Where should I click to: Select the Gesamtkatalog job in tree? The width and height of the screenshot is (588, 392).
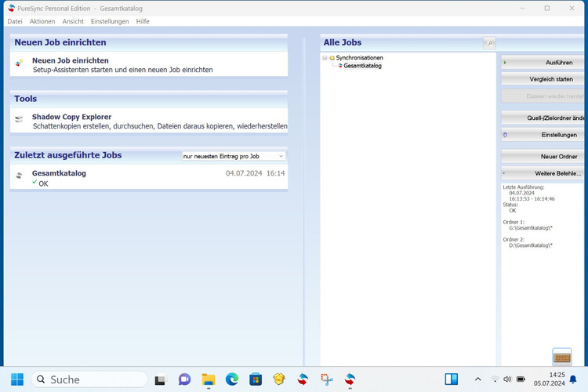click(x=362, y=66)
